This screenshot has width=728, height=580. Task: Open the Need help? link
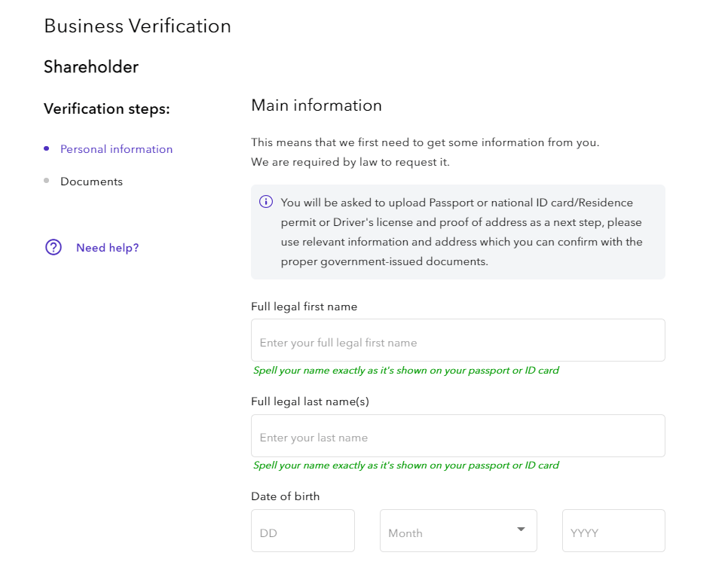[107, 248]
